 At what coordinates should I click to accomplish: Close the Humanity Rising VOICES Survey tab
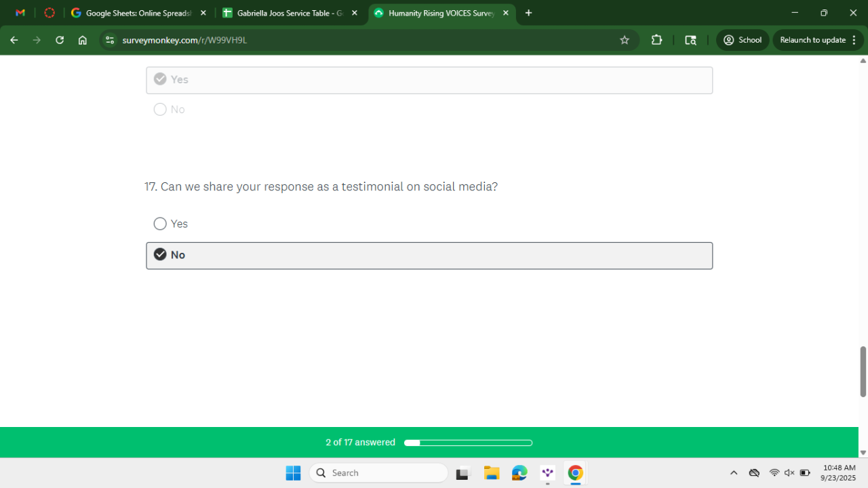[x=505, y=13]
